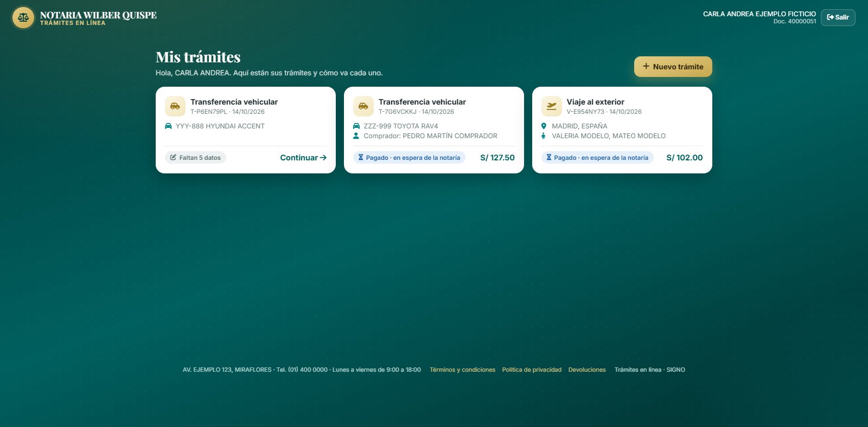Click the Doc. 40000051 document number
The width and height of the screenshot is (868, 427).
[795, 22]
